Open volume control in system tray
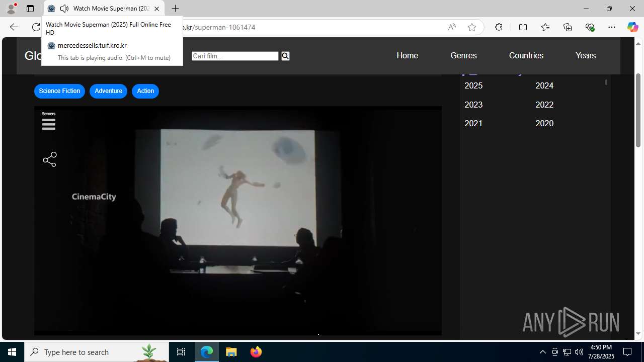The height and width of the screenshot is (362, 644). 579,352
